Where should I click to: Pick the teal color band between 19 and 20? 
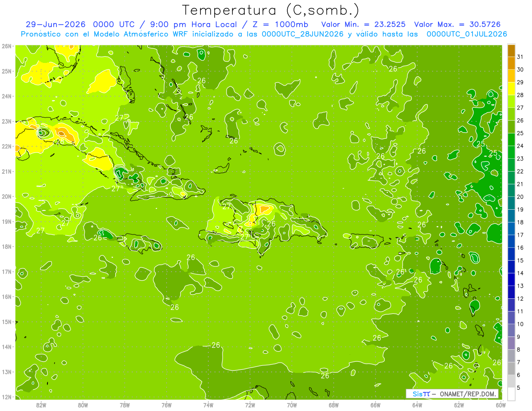(x=511, y=203)
